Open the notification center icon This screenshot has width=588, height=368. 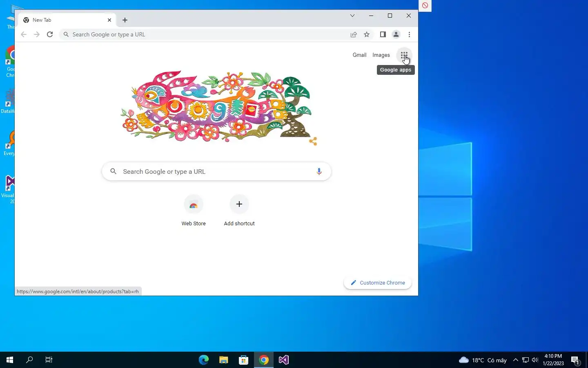coord(575,360)
